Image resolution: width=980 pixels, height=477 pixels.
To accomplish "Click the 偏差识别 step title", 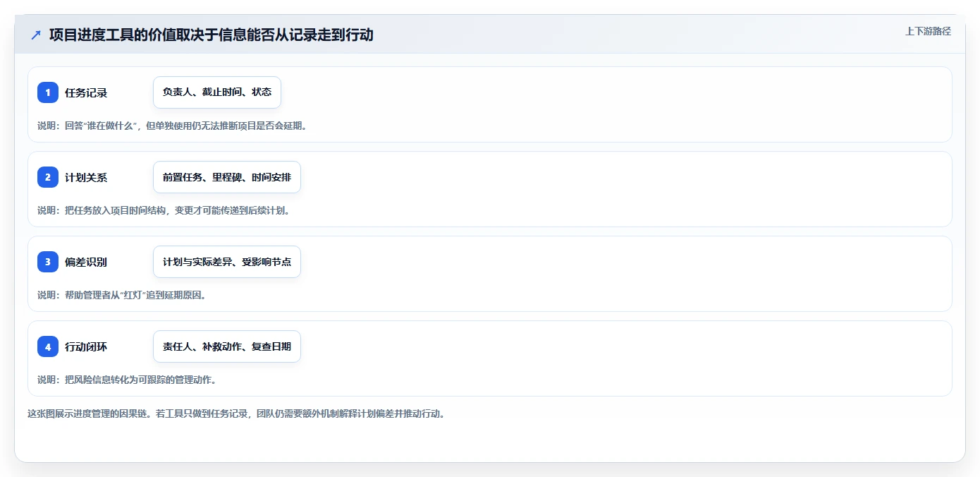I will pos(86,262).
